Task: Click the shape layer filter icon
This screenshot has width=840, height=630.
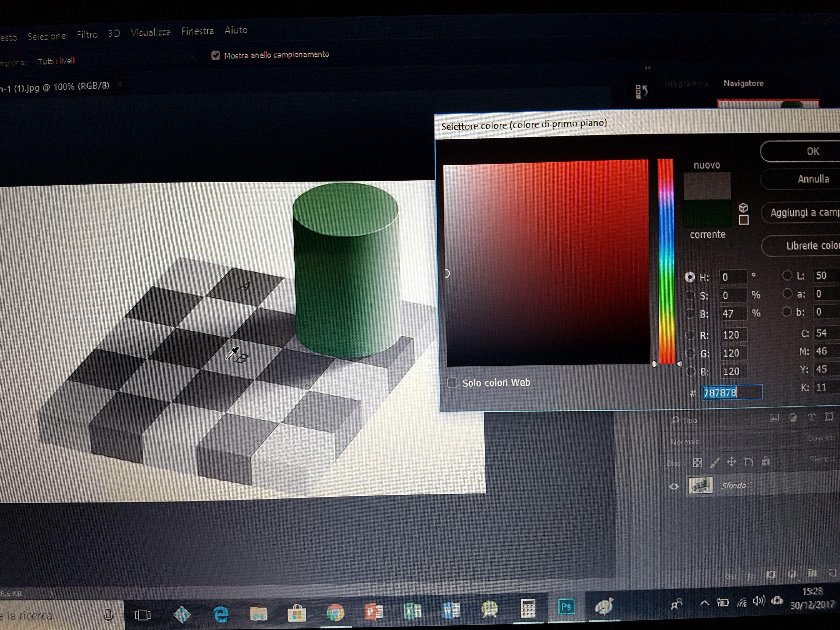Action: click(829, 417)
